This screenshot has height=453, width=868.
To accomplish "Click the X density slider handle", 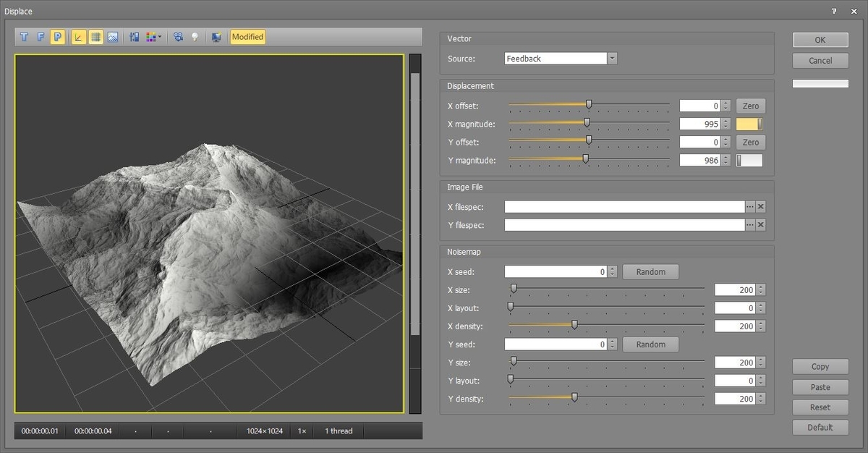I will [x=574, y=325].
